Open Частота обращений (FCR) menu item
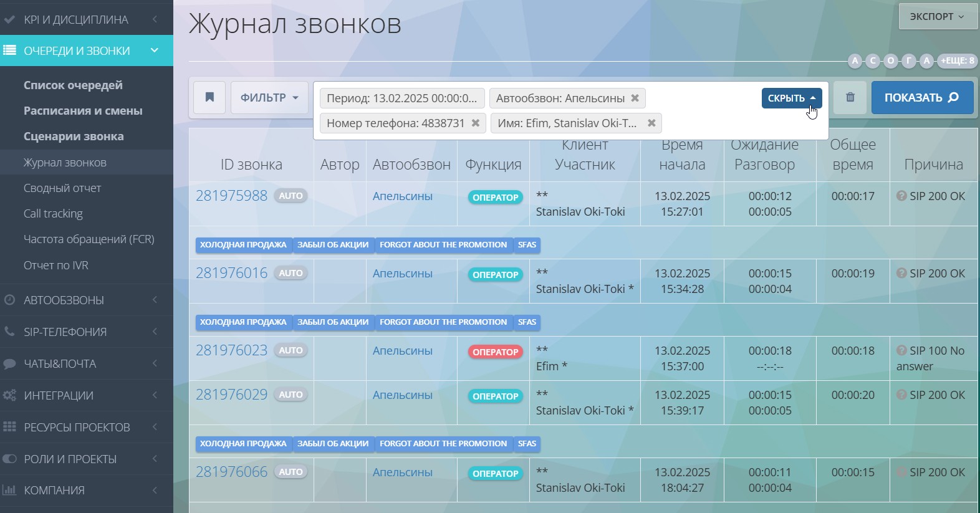980x513 pixels. coord(89,239)
